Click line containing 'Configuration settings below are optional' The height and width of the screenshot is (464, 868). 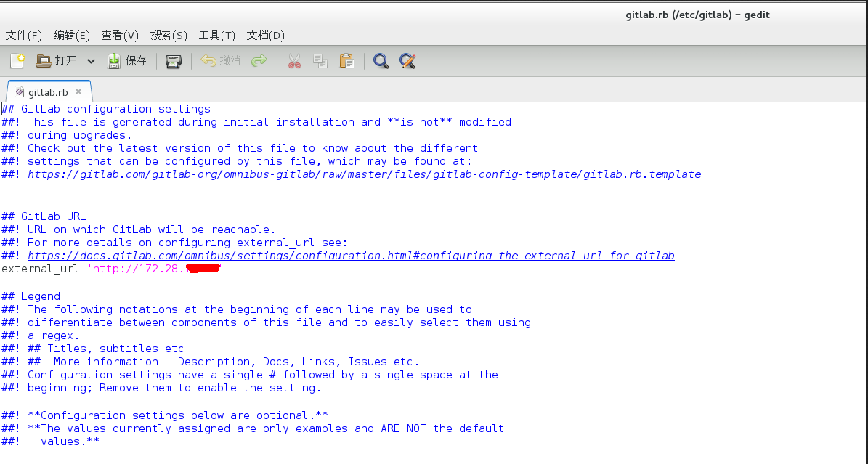[165, 416]
